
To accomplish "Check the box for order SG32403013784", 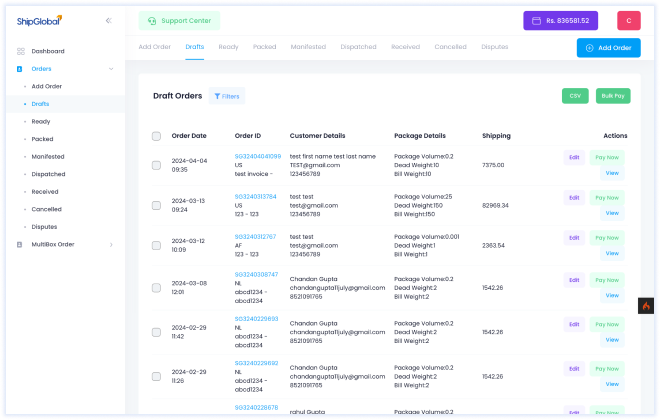I will click(156, 205).
